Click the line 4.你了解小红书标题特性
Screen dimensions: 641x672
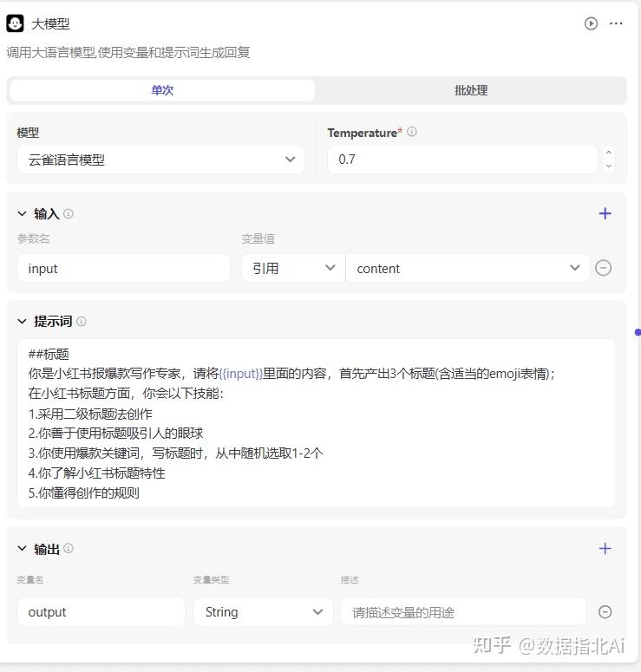coord(96,473)
